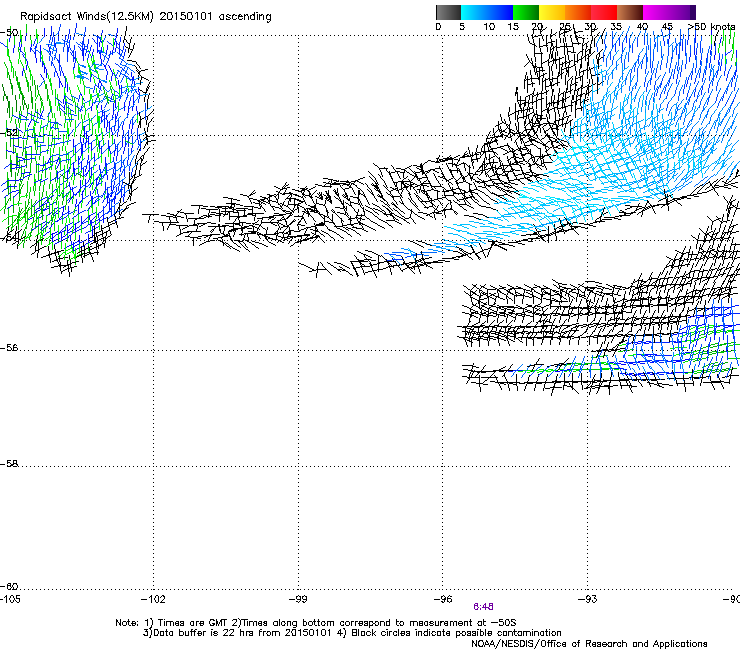Click the yellow 20-25 knots legend swatch

click(552, 12)
